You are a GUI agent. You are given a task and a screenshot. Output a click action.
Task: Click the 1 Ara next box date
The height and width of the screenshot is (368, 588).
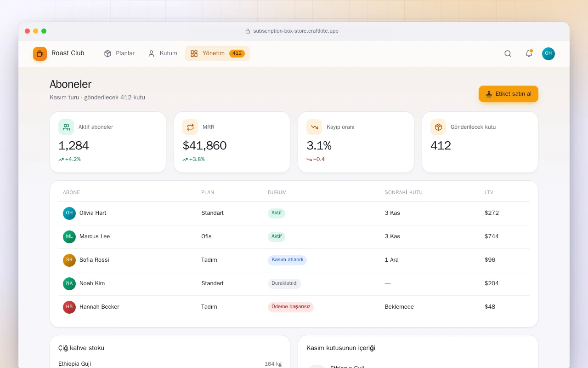click(392, 260)
